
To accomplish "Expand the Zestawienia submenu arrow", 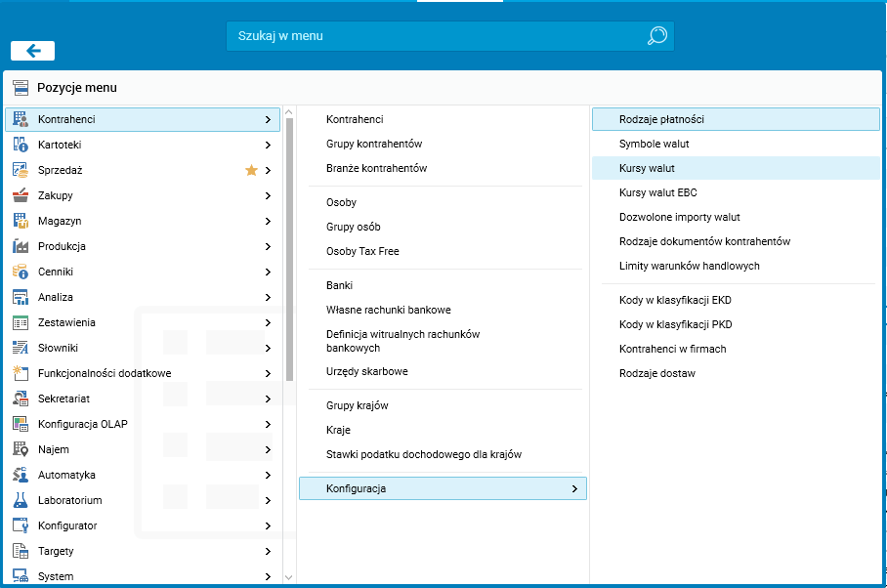I will 268,323.
